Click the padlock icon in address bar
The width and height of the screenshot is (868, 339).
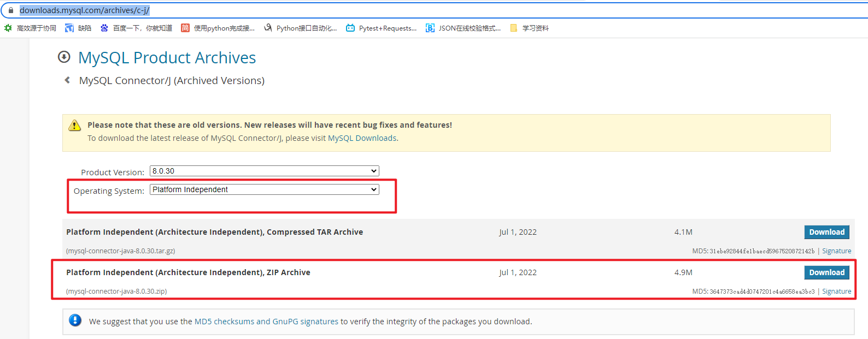[x=10, y=10]
